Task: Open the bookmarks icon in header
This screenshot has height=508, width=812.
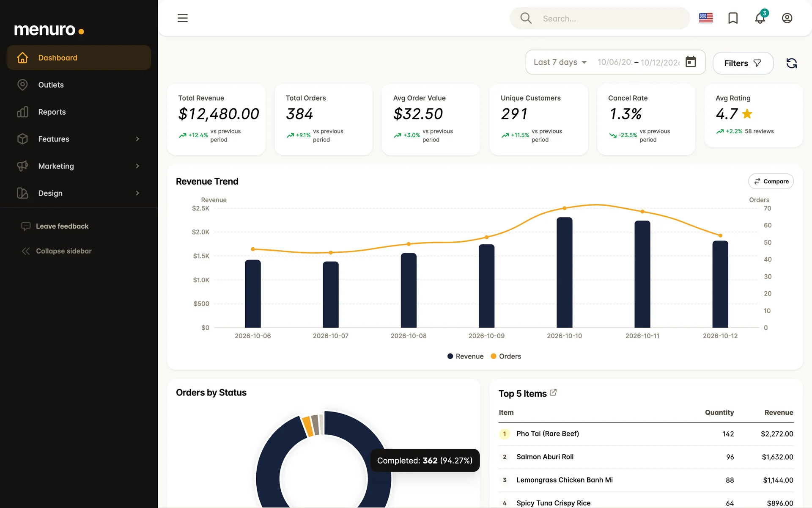Action: point(732,18)
